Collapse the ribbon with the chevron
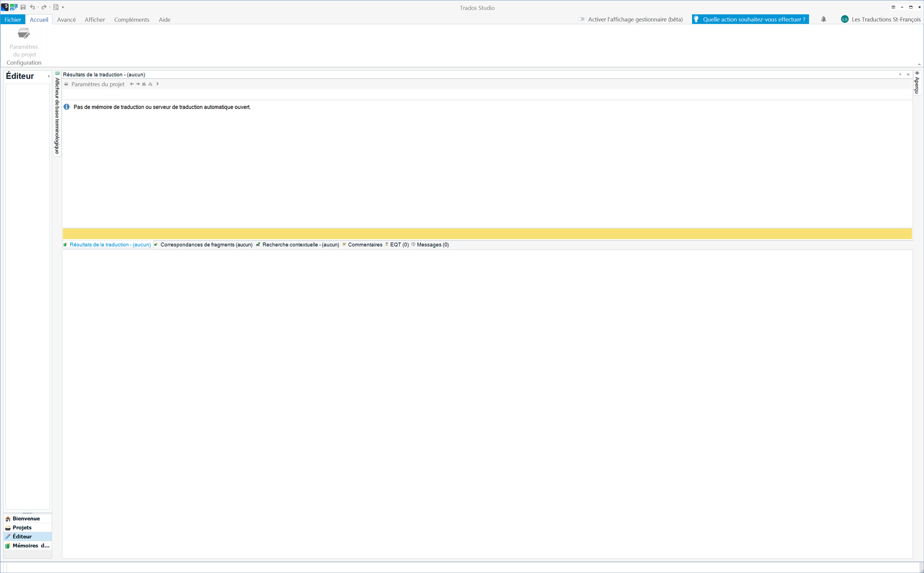 click(x=919, y=64)
